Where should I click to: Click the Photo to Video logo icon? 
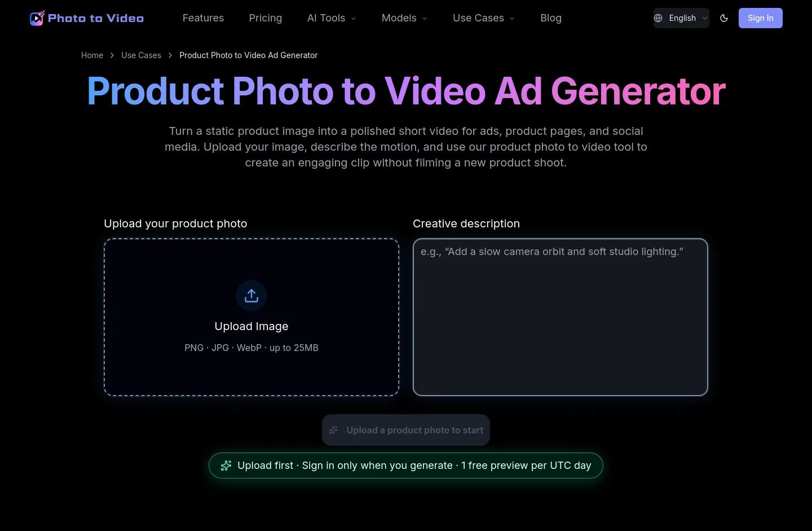pos(37,18)
